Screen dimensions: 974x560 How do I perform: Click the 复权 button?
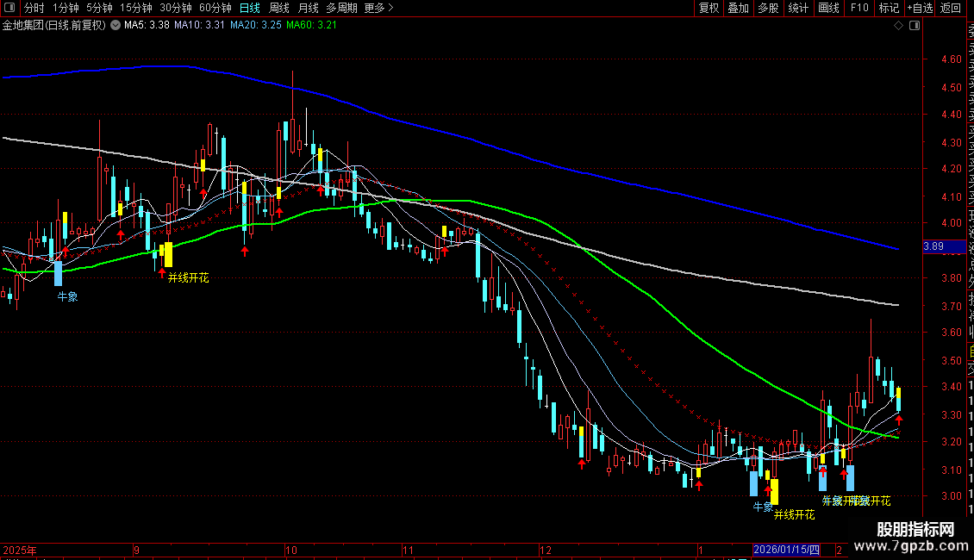709,8
